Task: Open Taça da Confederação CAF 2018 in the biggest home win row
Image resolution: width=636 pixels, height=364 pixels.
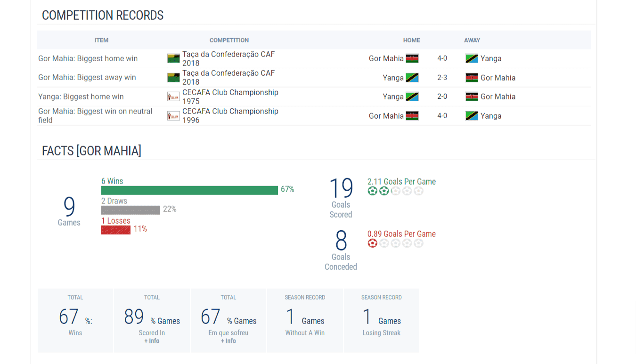Action: coord(228,58)
